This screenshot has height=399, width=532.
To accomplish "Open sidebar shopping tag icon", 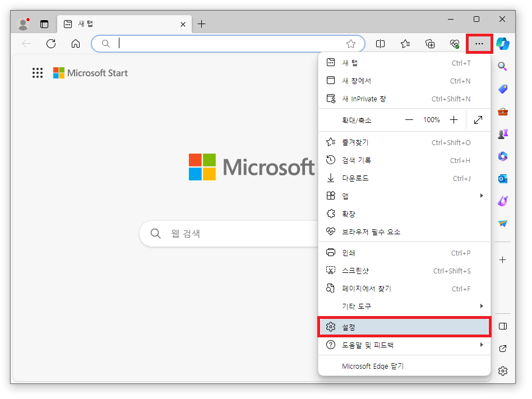I will coord(502,89).
